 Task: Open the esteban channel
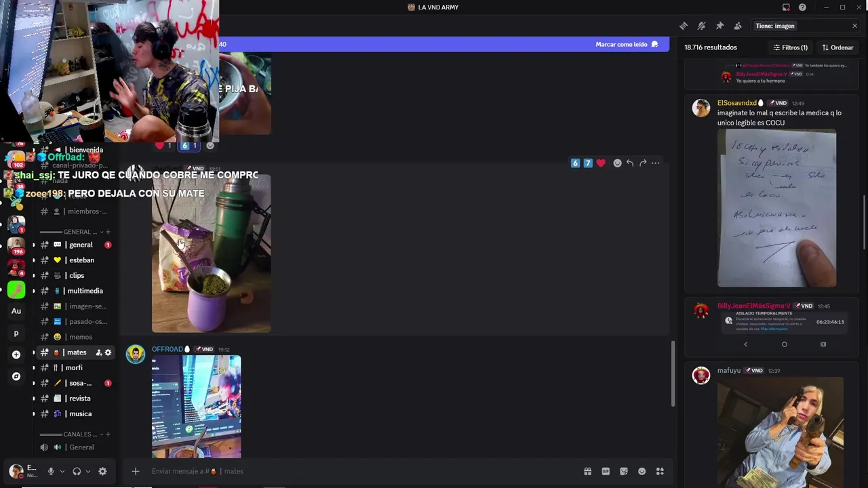75,260
